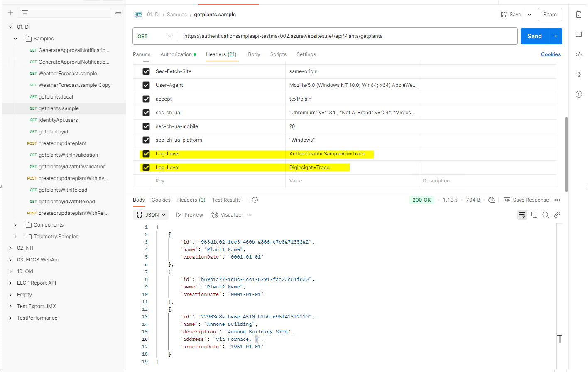Click the plus icon to create new collection
This screenshot has height=372, width=588.
(10, 13)
